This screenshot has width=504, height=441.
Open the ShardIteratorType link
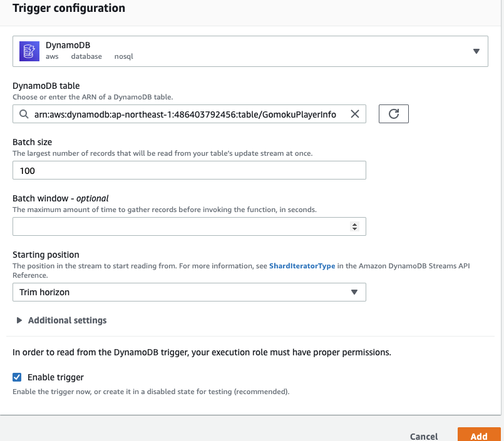point(302,266)
